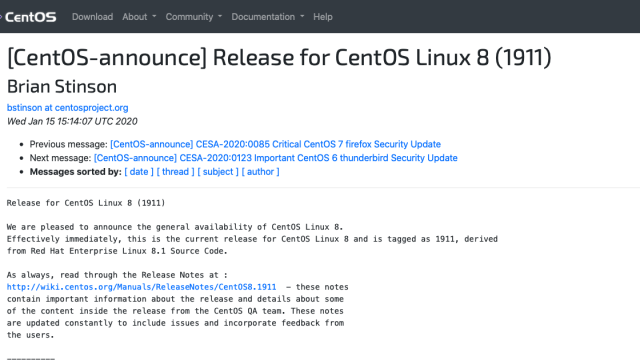Click the CentOS logo in the navbar

pos(28,17)
